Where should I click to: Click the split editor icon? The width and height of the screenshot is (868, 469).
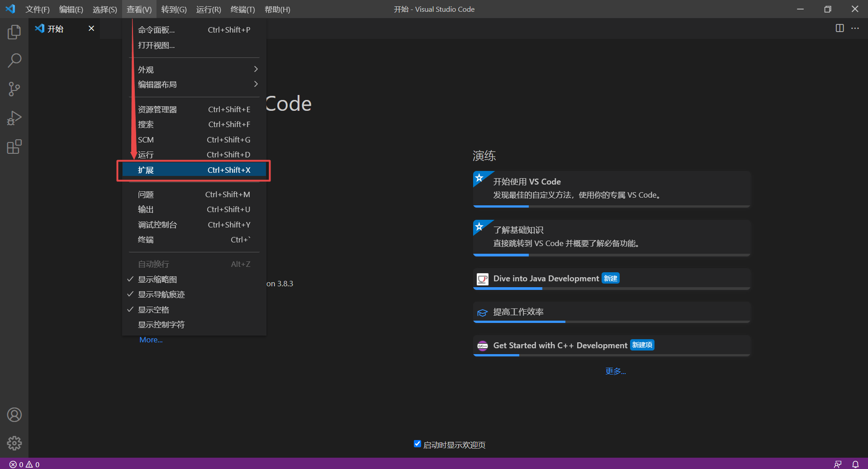click(840, 28)
